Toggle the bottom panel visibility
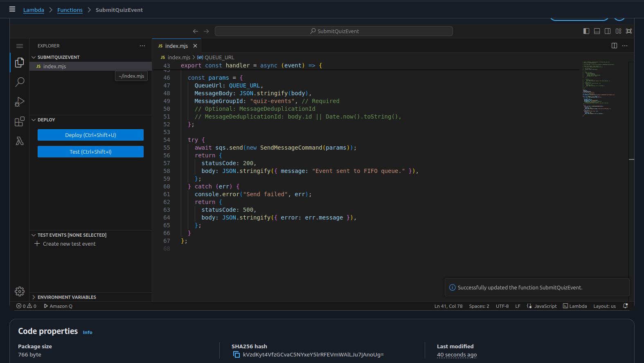The image size is (644, 363). click(597, 31)
